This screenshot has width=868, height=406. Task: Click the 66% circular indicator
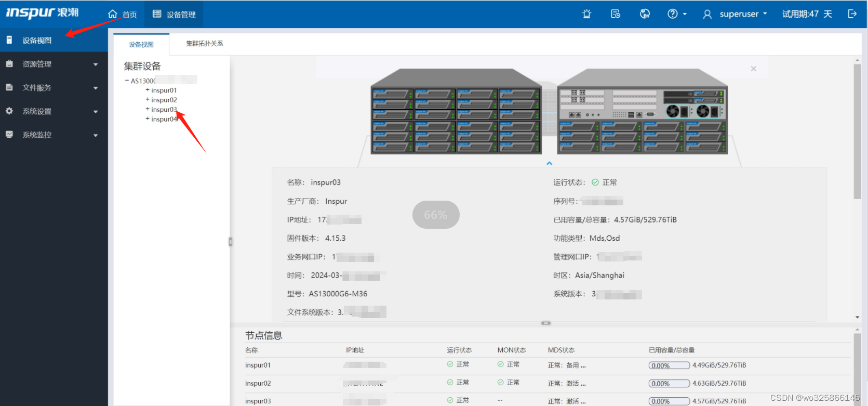tap(436, 215)
